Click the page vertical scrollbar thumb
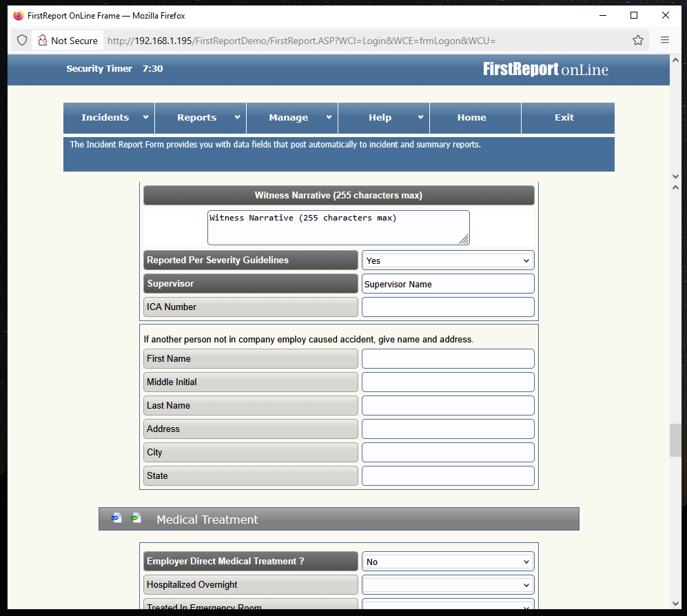This screenshot has width=687, height=616. (x=675, y=440)
